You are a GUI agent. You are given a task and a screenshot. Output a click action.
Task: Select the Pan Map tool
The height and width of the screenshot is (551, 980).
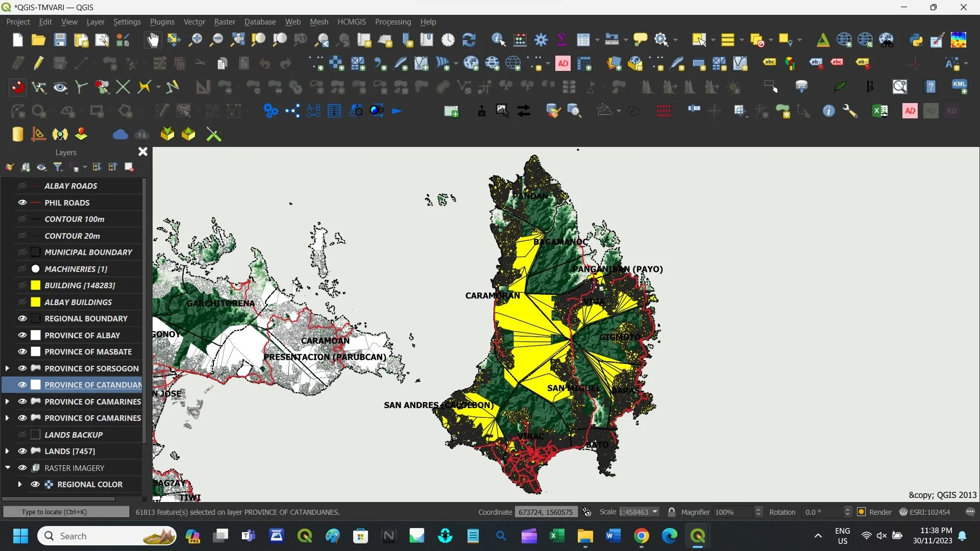pyautogui.click(x=153, y=40)
